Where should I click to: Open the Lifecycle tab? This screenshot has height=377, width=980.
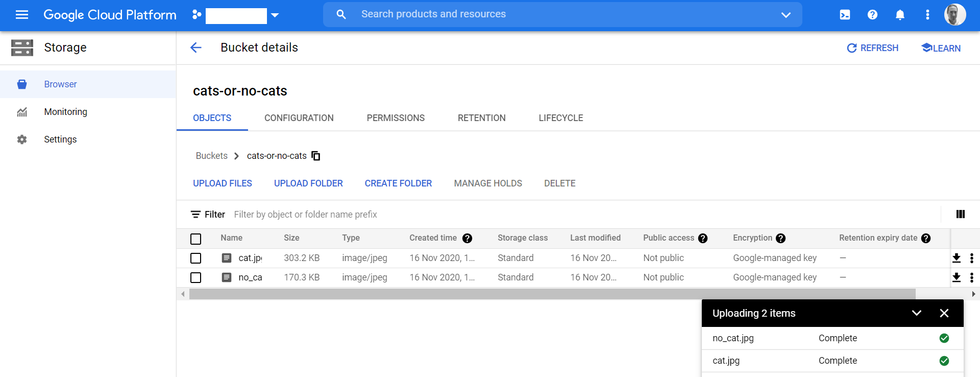(560, 118)
